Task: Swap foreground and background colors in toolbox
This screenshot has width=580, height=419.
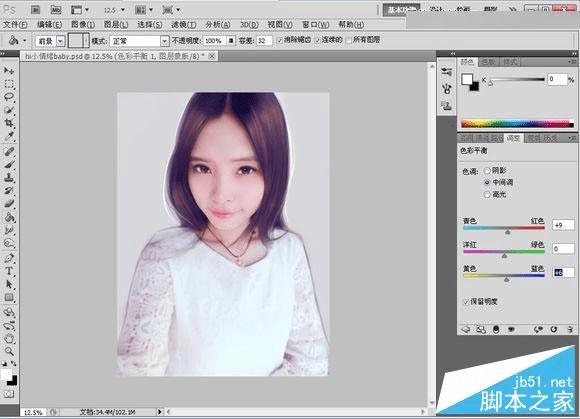Action: 13,364
